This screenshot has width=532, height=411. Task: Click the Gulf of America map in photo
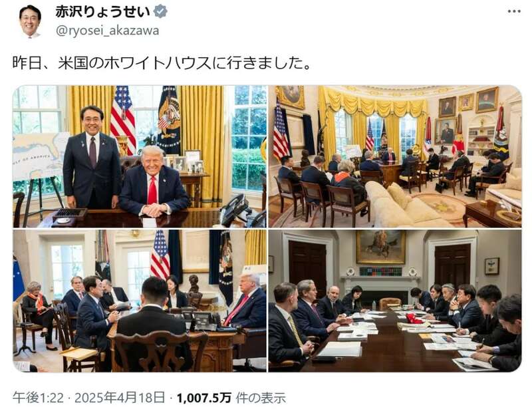40,156
